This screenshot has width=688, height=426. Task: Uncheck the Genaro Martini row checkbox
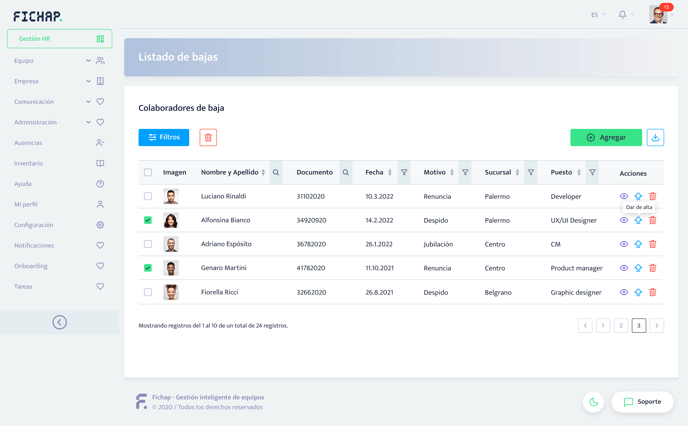tap(148, 268)
